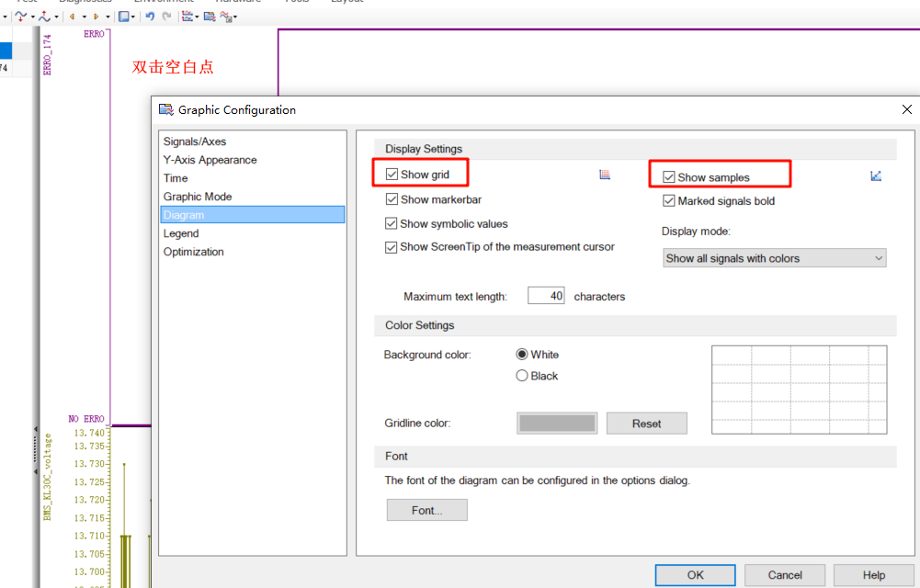This screenshot has height=588, width=920.
Task: Click the orange left arrow icon
Action: [x=73, y=17]
